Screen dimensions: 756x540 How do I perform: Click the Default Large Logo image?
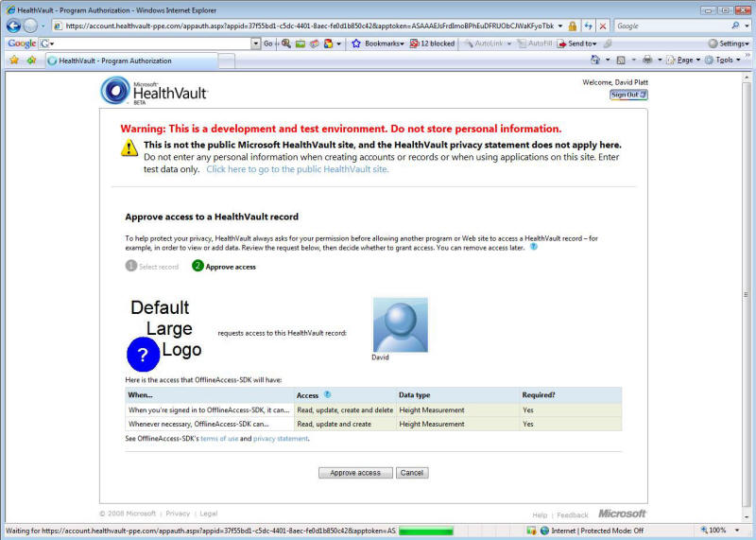pos(164,335)
